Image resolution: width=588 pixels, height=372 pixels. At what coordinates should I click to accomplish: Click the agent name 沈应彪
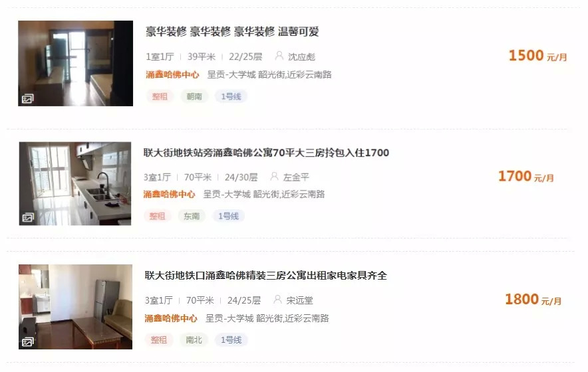(301, 56)
